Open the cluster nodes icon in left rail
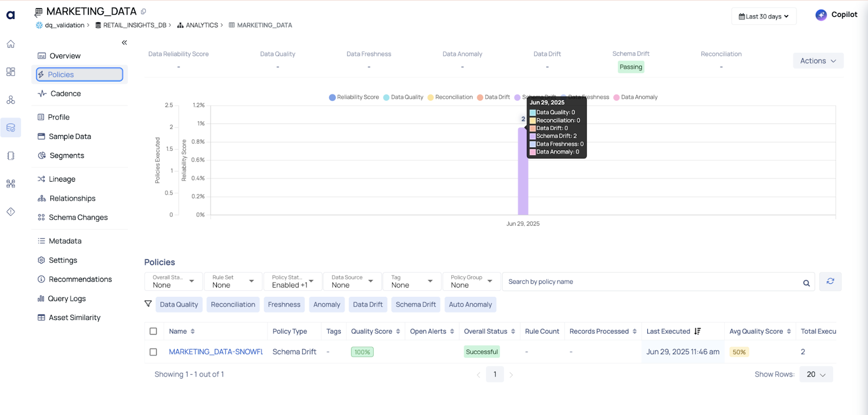868x415 pixels. tap(10, 100)
